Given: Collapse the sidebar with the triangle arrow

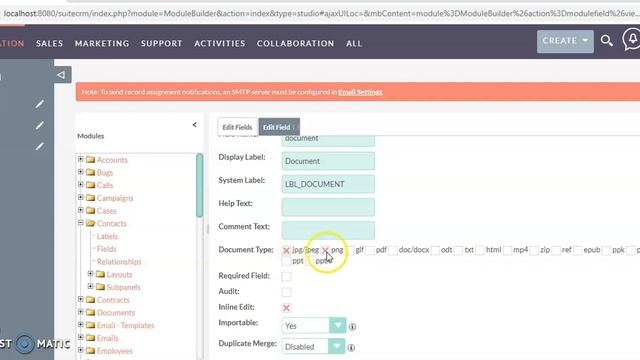Looking at the screenshot, I should click(x=61, y=75).
